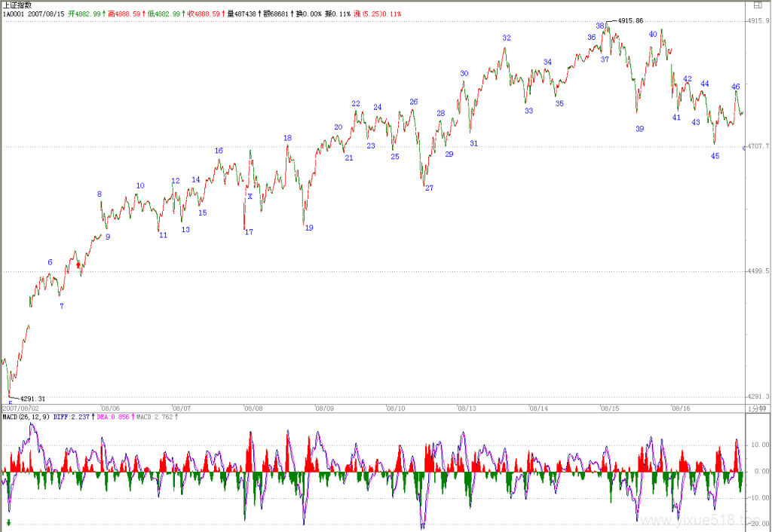Click the 2007/08/02 date label
Image resolution: width=772 pixels, height=532 pixels.
(20, 408)
